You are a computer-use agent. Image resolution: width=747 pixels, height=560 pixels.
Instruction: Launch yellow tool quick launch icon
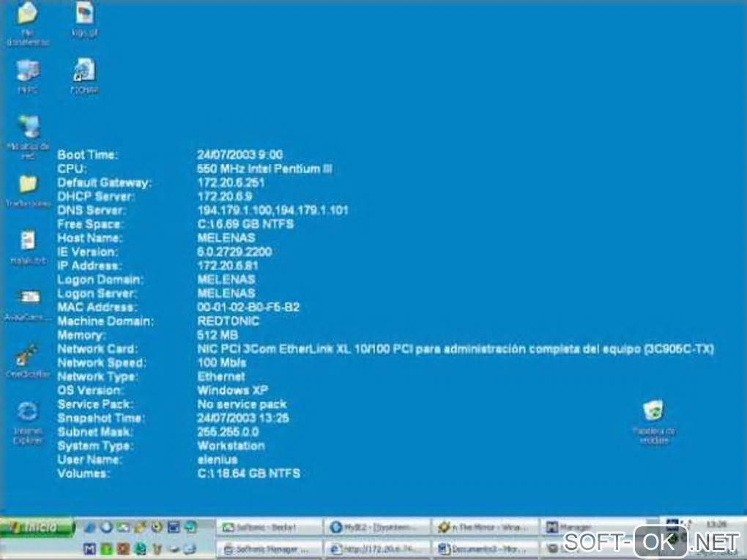coord(140,527)
